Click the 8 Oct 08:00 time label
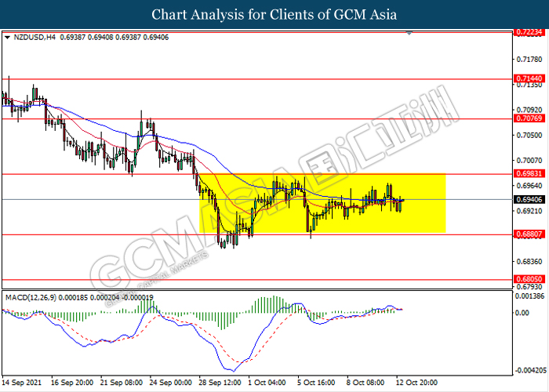The image size is (549, 392). click(366, 383)
